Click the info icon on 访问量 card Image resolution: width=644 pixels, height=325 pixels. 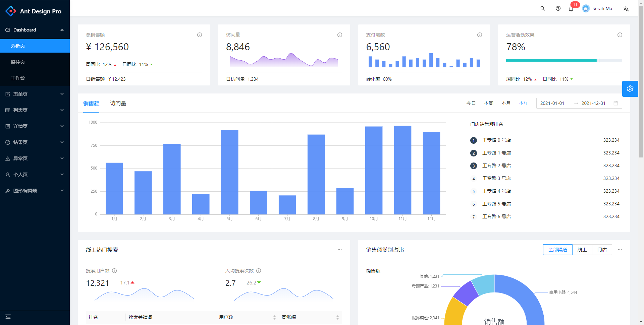(340, 35)
